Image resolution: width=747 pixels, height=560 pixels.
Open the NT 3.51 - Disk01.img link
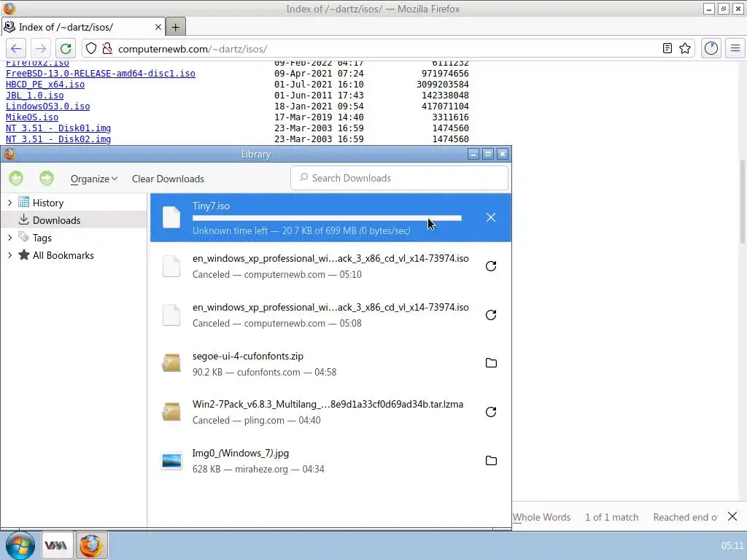[x=58, y=128]
